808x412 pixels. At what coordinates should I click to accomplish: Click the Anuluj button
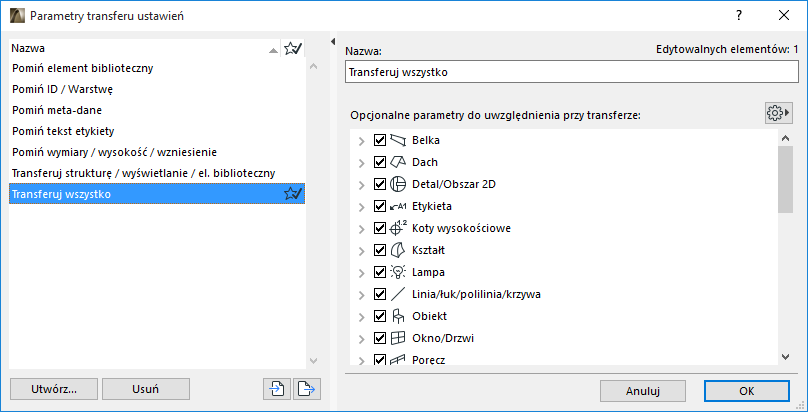point(641,390)
